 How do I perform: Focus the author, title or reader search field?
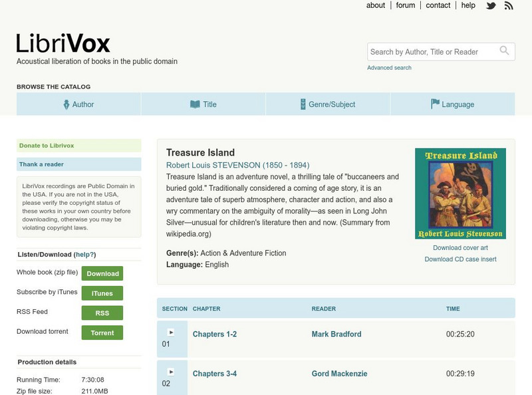pyautogui.click(x=432, y=51)
